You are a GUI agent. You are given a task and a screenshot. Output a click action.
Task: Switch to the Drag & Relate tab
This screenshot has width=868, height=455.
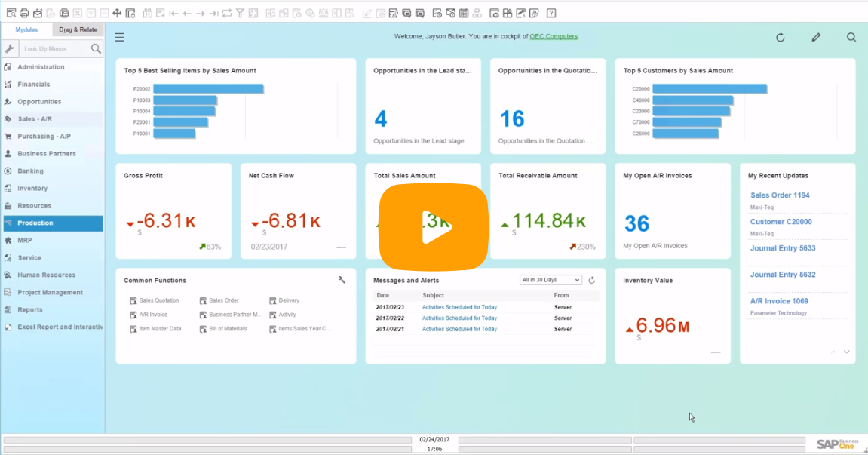click(x=78, y=30)
